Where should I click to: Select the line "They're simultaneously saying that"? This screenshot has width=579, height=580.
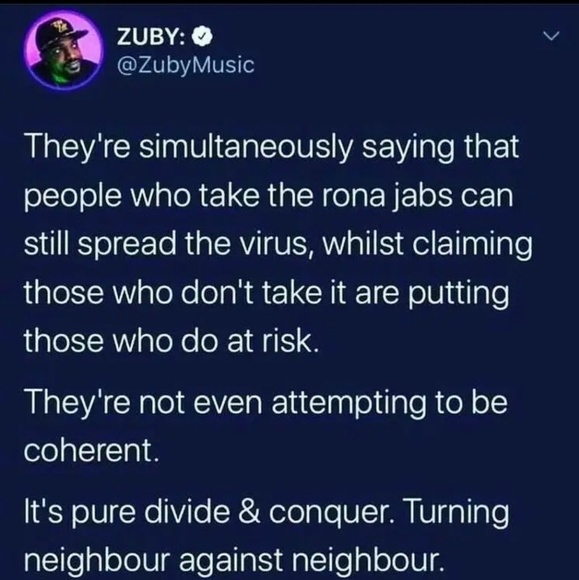click(272, 147)
